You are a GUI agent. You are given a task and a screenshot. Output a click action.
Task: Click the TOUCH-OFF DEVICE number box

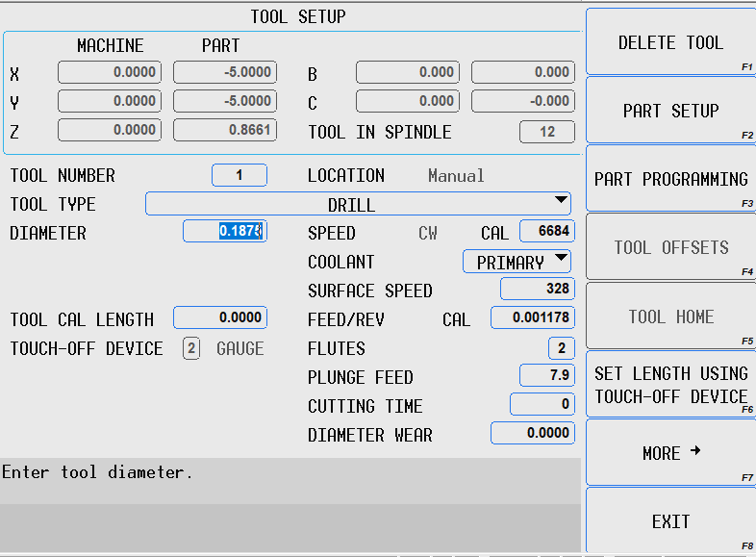tap(191, 348)
